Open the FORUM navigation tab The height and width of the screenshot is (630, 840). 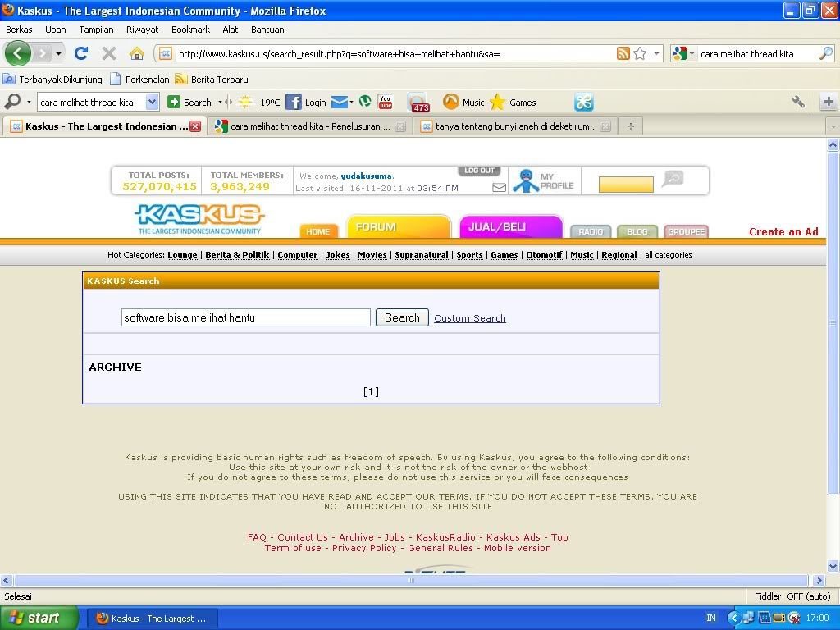pyautogui.click(x=399, y=226)
